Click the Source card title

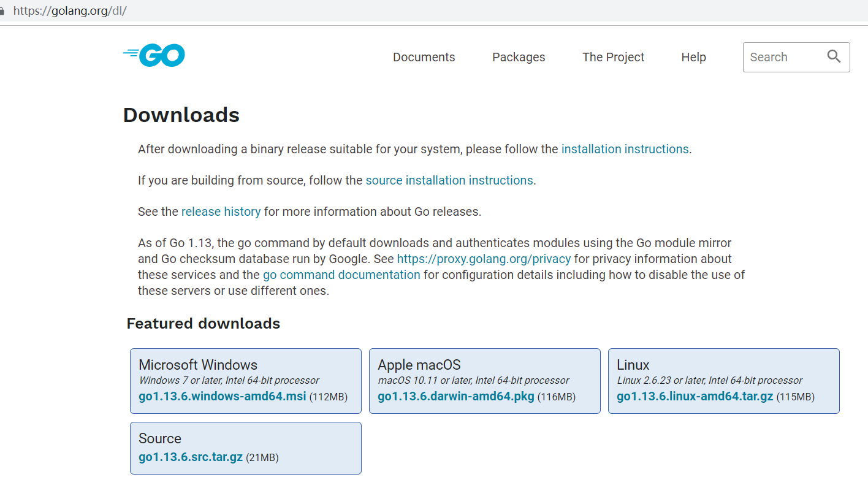pos(160,438)
